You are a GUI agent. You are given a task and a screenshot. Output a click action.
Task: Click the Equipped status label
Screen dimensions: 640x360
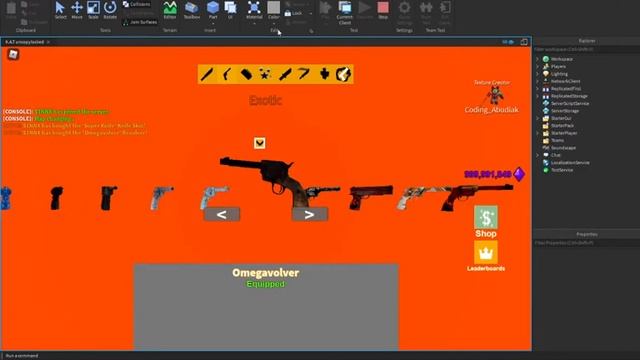[x=265, y=284]
